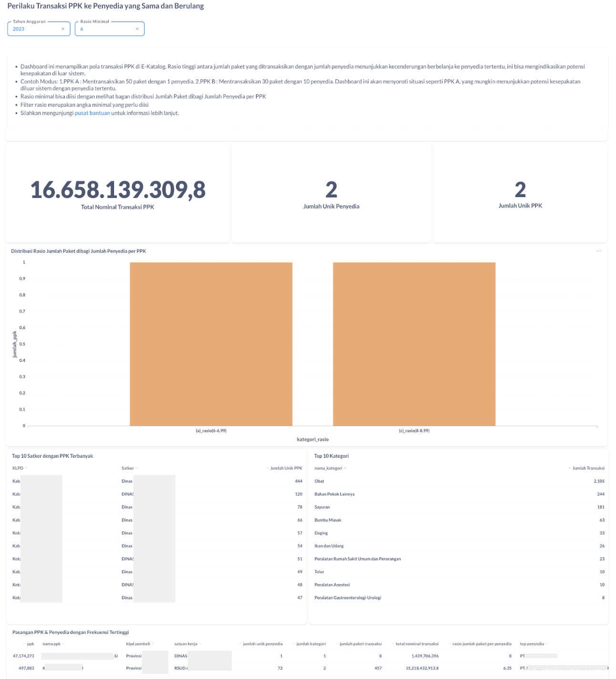Open the Tahun Anggaran dropdown field
The width and height of the screenshot is (616, 679).
coord(39,29)
